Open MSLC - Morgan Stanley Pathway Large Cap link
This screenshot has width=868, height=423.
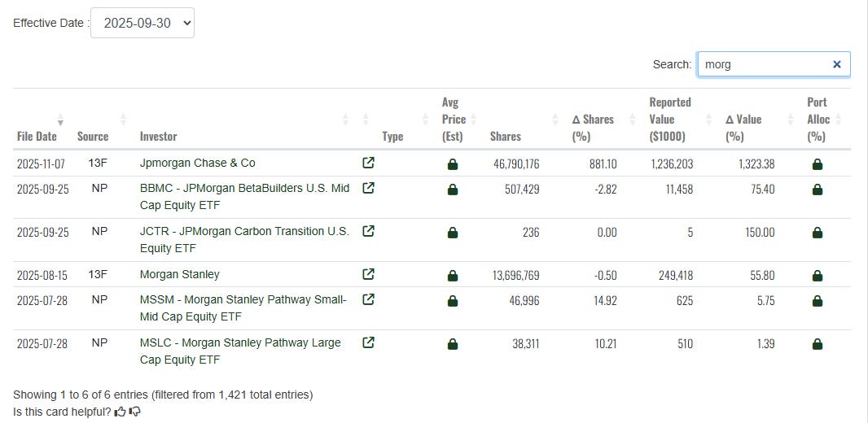click(240, 351)
